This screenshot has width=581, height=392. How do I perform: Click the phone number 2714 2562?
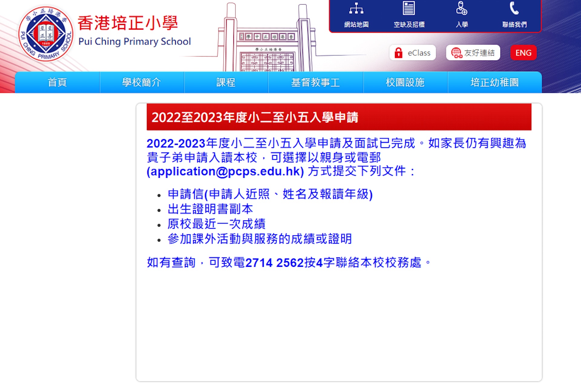(274, 263)
